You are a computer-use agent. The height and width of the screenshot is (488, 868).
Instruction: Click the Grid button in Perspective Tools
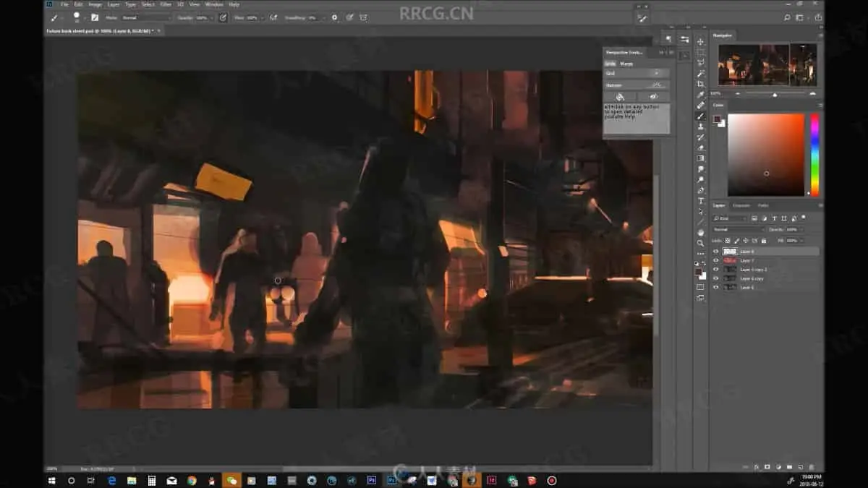637,73
